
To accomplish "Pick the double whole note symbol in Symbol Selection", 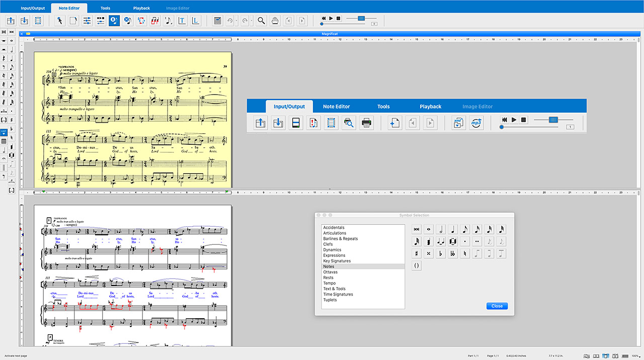I will pos(417,229).
